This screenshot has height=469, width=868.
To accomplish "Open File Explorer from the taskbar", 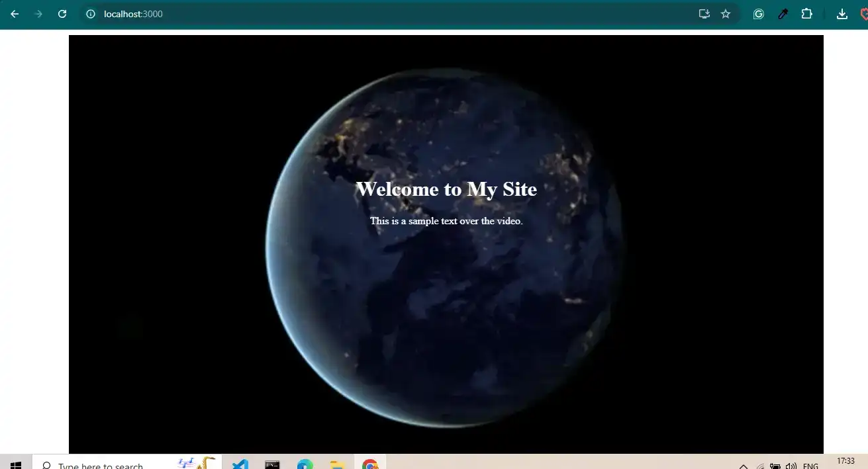I will tap(338, 464).
